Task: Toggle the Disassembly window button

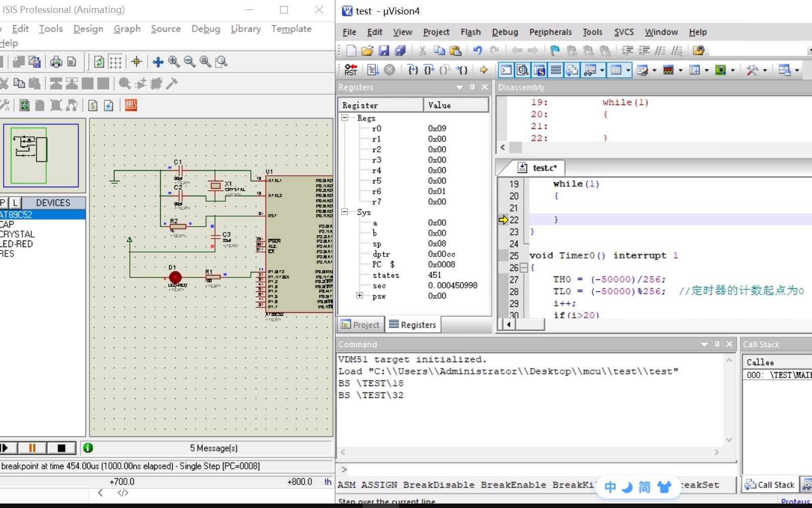Action: click(x=522, y=70)
